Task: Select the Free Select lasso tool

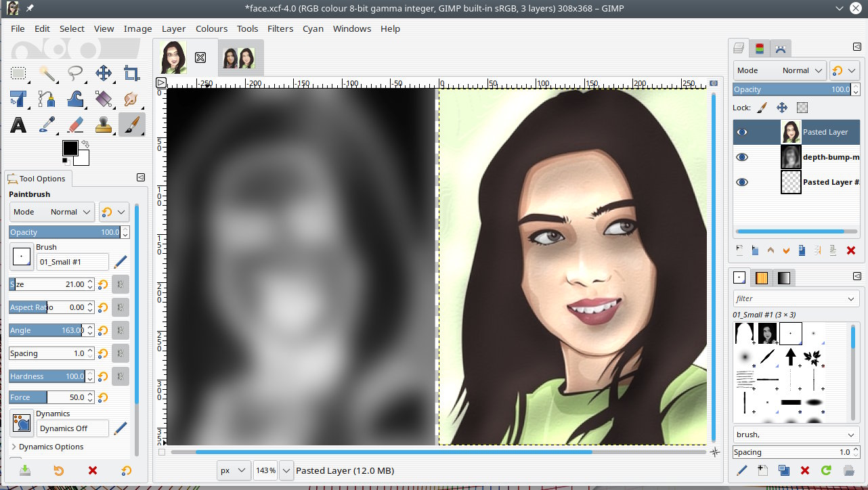Action: [x=75, y=73]
